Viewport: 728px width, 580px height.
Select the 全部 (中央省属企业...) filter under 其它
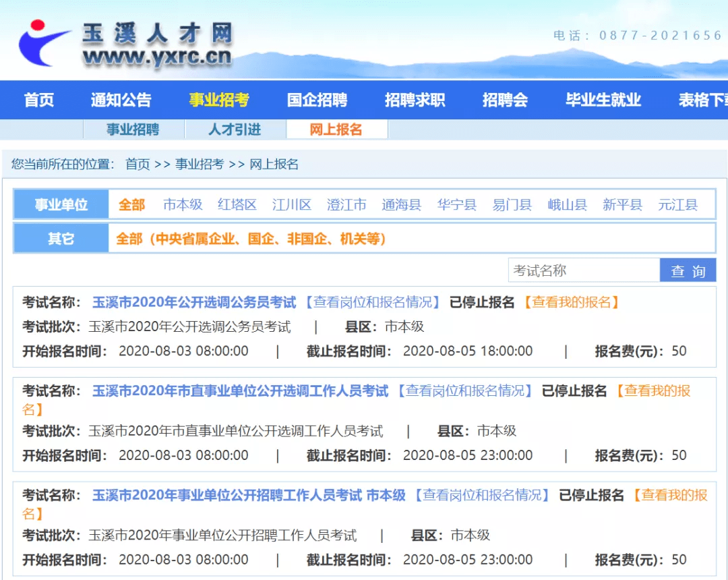(251, 239)
